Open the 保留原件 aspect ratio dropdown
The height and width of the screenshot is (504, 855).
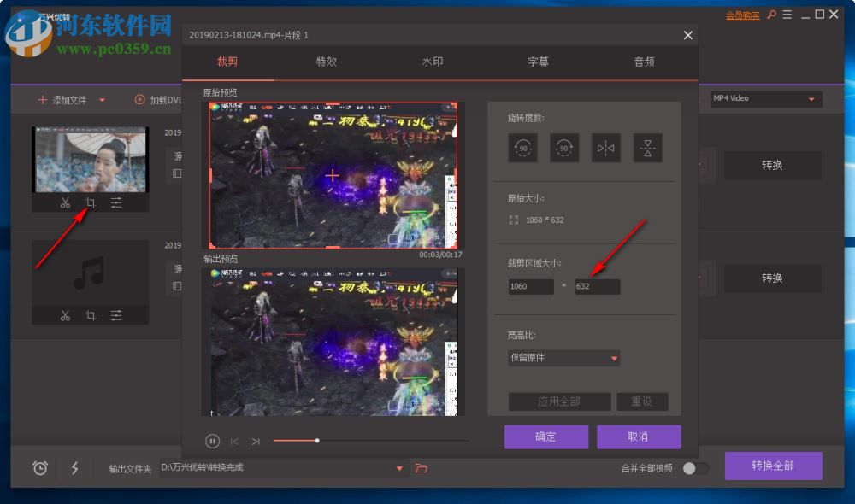pos(563,358)
